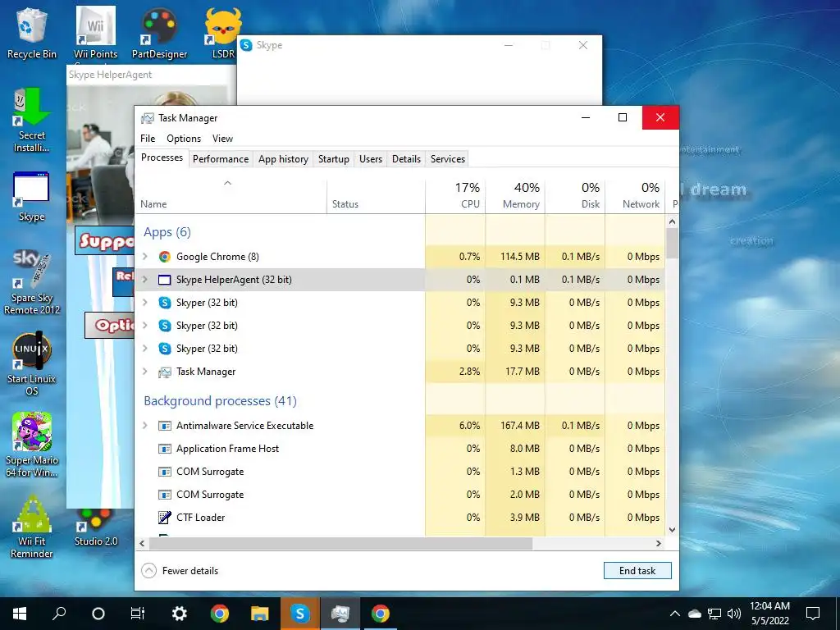Image resolution: width=840 pixels, height=630 pixels.
Task: Open Super Mario 64 for Windows shortcut
Action: (x=32, y=445)
